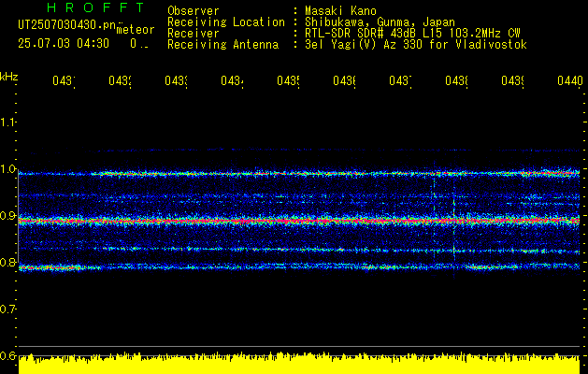Click the 0438 time marker
This screenshot has width=588, height=374.
pos(456,80)
